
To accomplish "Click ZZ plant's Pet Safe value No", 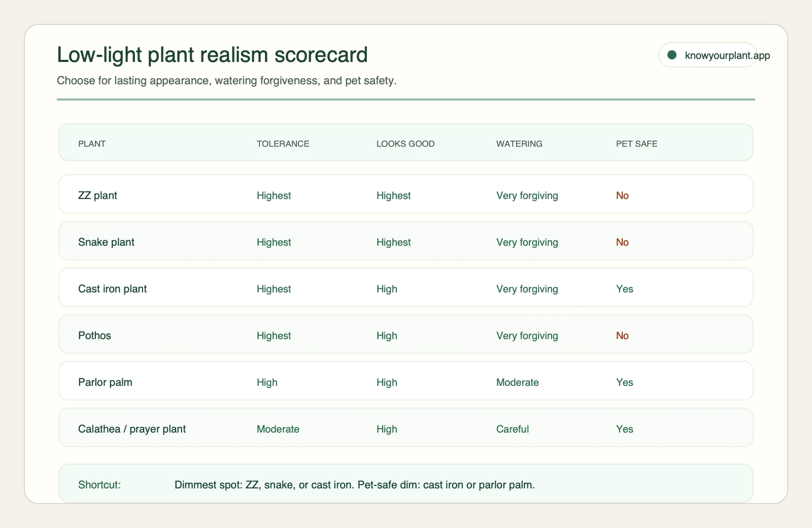I will click(622, 195).
